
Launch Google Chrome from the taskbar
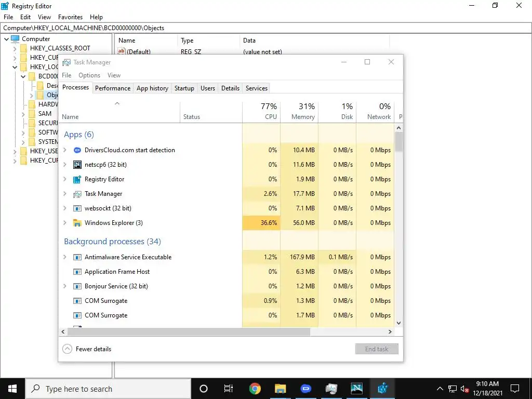[x=255, y=389]
